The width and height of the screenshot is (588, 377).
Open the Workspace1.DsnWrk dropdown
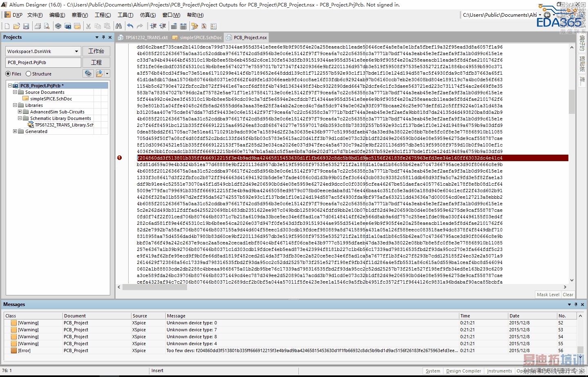(76, 51)
